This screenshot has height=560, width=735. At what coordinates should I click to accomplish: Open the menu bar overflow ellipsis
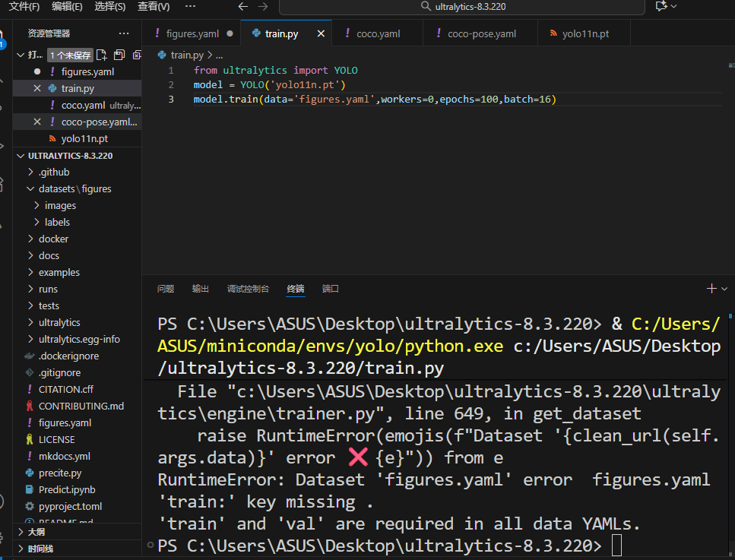coord(190,7)
